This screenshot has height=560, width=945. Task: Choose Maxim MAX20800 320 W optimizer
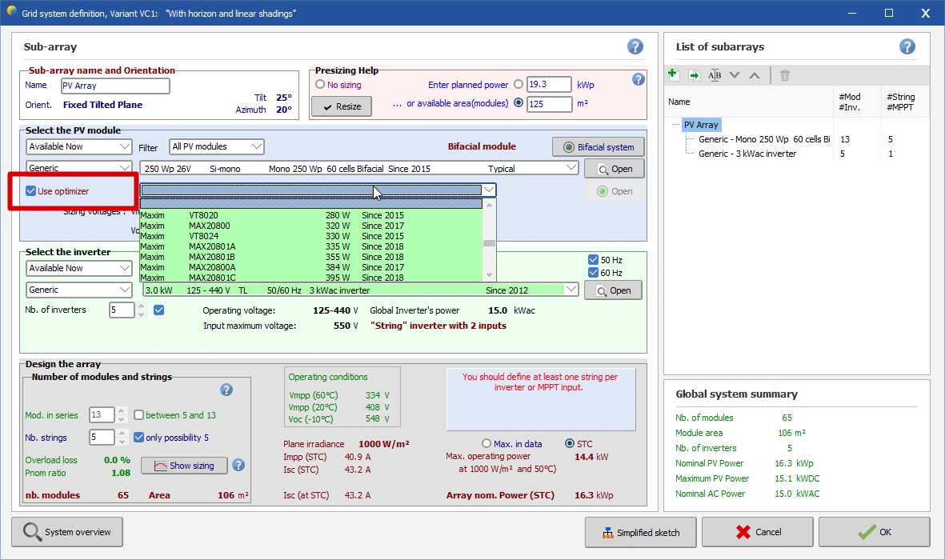click(x=311, y=226)
